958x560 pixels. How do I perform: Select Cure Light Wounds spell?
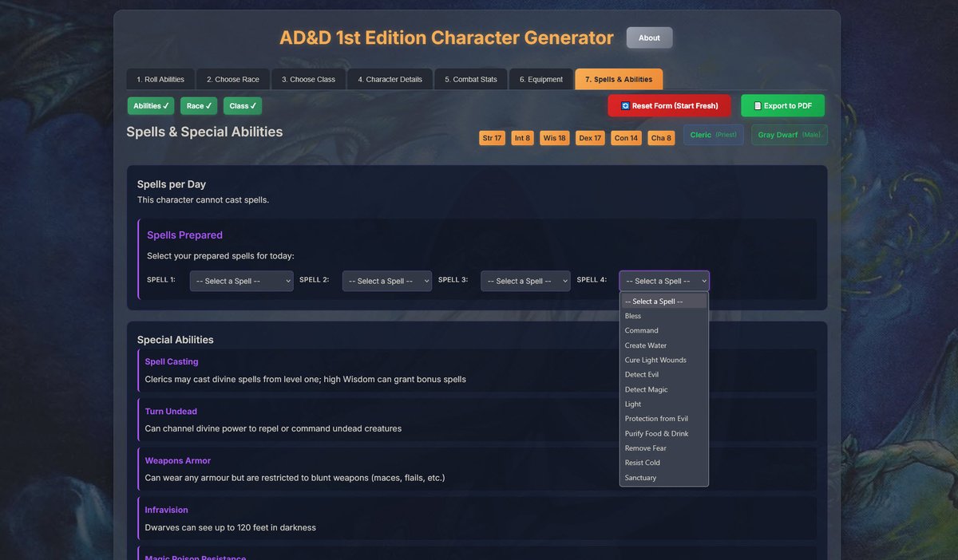coord(664,360)
